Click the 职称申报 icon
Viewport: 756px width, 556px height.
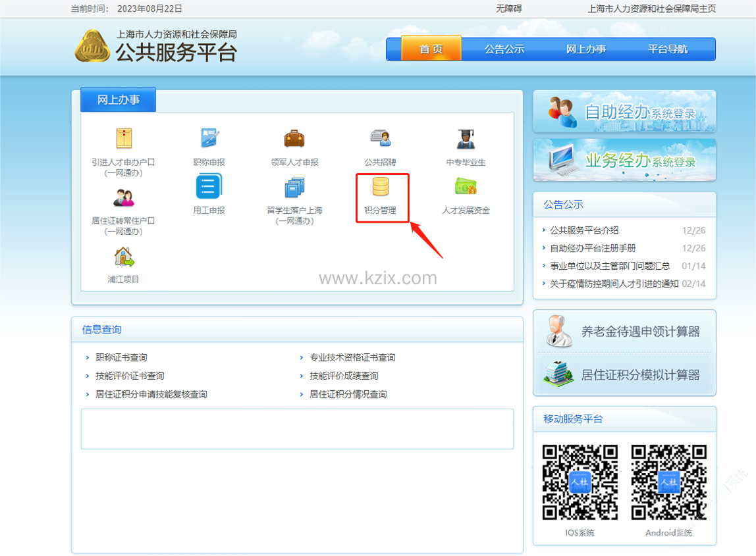(x=209, y=139)
